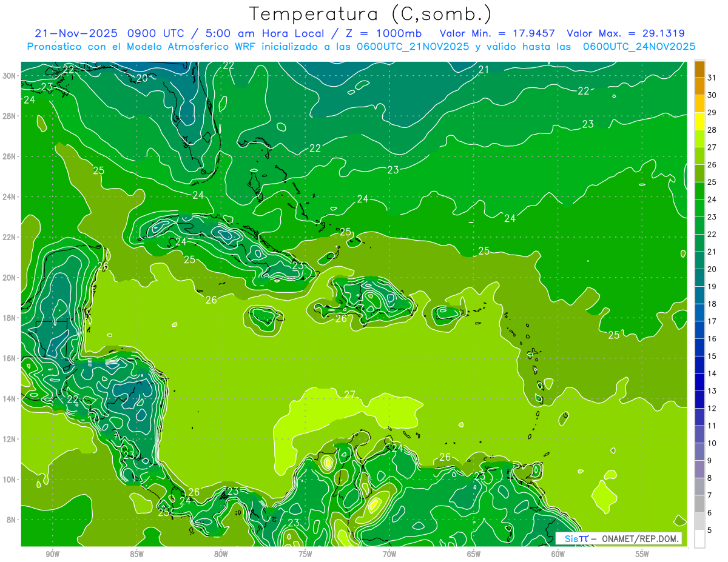The image size is (728, 562).
Task: Click the legend value '5'
Action: point(710,530)
